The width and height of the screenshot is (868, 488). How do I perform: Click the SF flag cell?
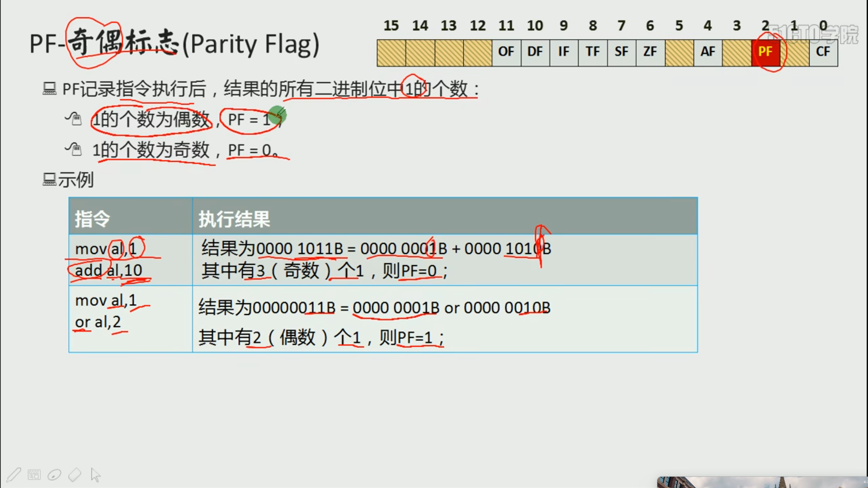point(621,52)
